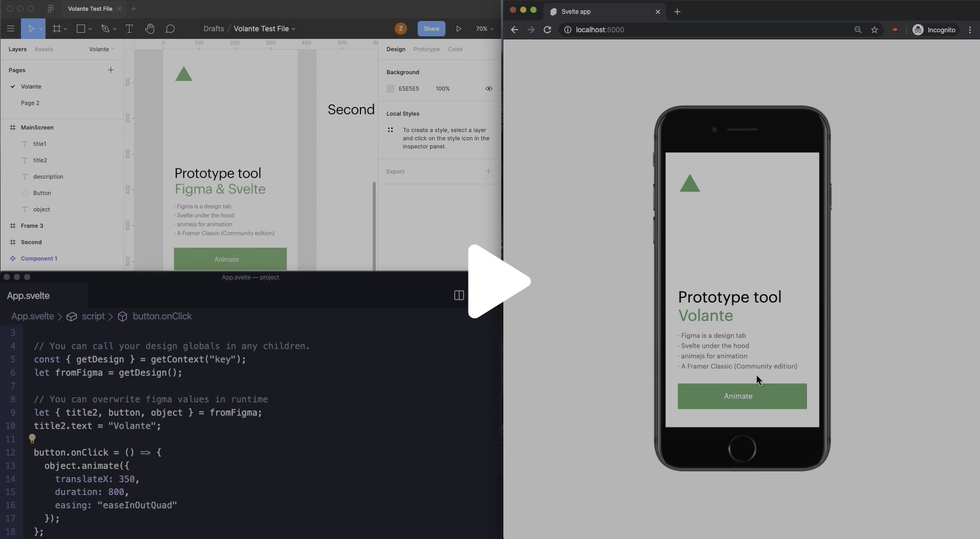Viewport: 980px width, 539px height.
Task: Add an Export setting with plus icon
Action: [x=488, y=171]
